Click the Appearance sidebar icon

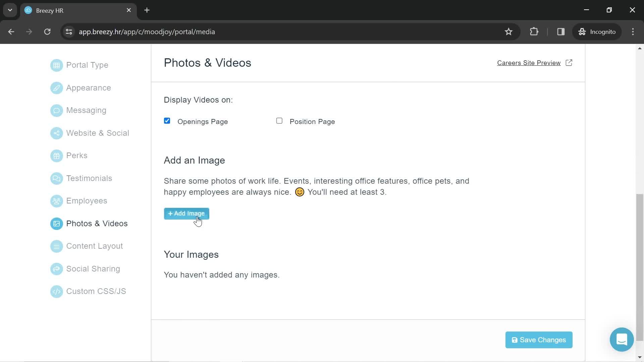tap(57, 87)
